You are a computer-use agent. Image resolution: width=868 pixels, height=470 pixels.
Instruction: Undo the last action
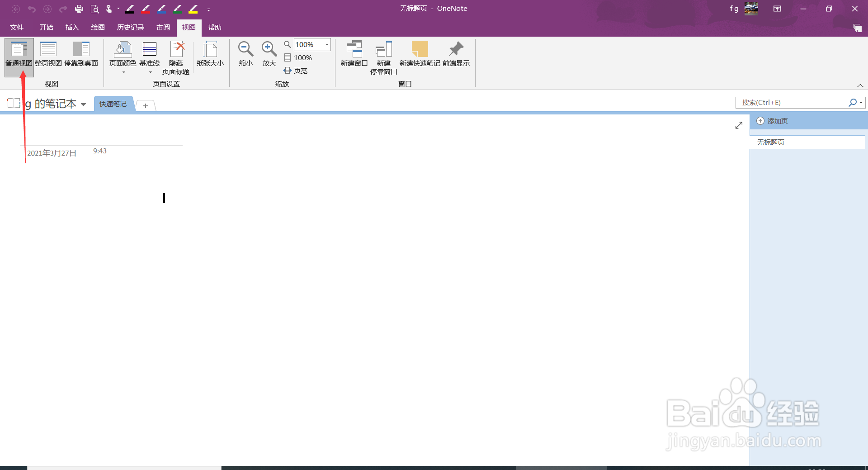click(x=32, y=9)
